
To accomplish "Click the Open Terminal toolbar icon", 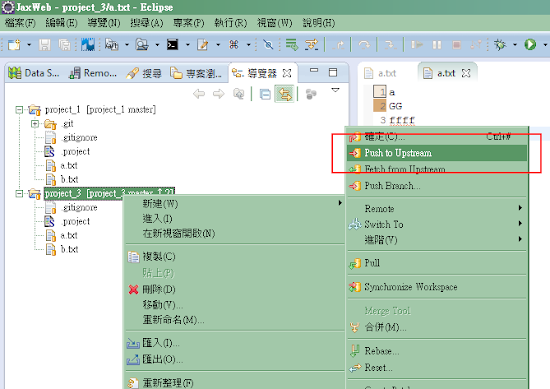I will (172, 45).
